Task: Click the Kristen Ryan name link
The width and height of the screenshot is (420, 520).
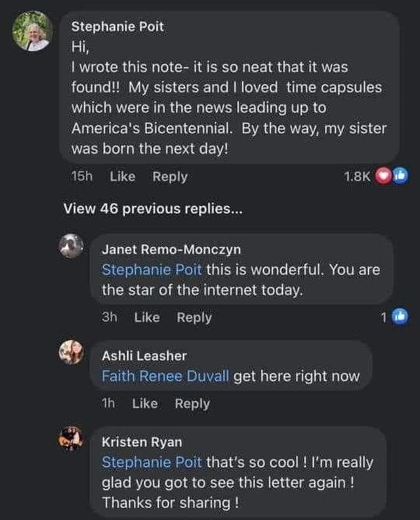Action: 142,442
